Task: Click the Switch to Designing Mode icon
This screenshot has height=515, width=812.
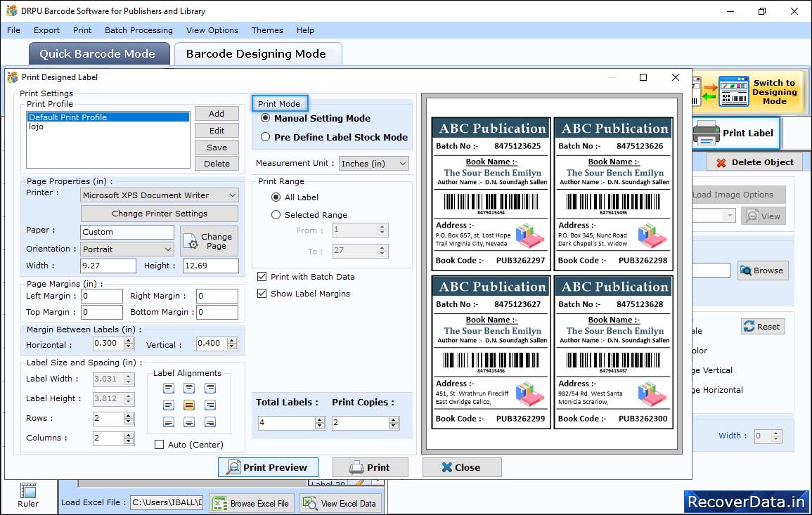Action: coord(733,91)
